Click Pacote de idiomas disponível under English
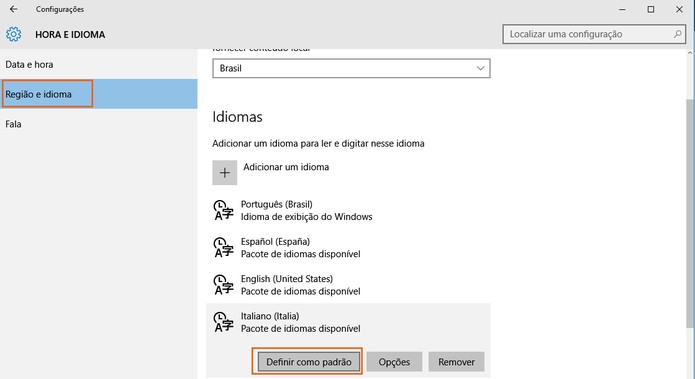The height and width of the screenshot is (379, 695). (301, 291)
